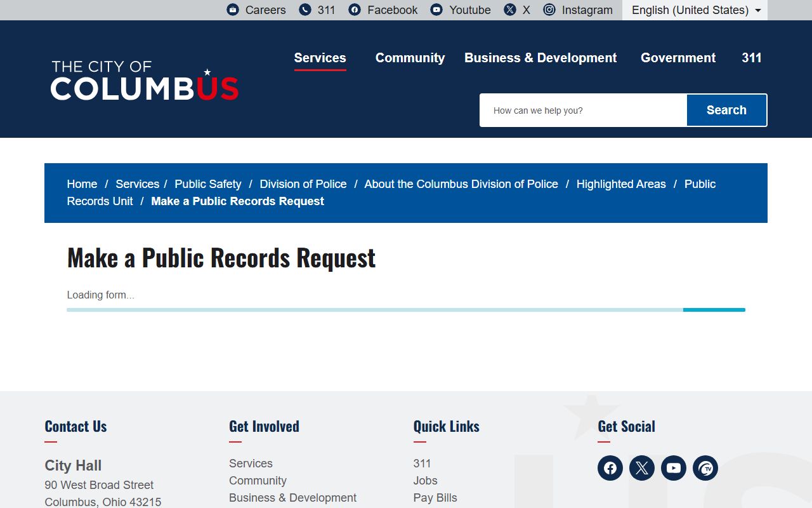Click the Youtube icon in the top bar

click(x=436, y=10)
